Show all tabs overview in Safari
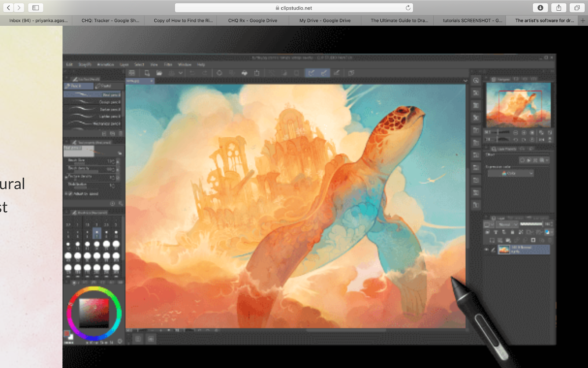Screen dimensions: 588x368 [577, 7]
